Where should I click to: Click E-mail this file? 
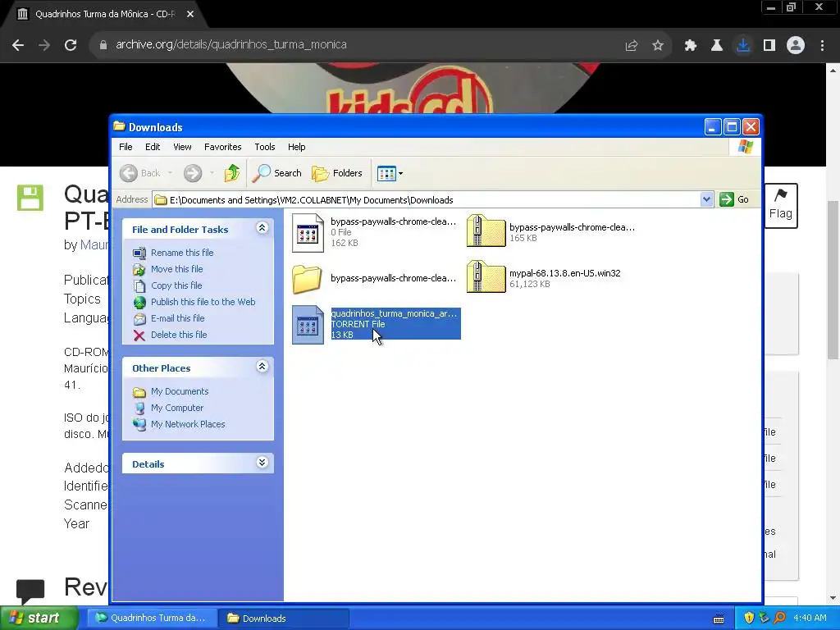pos(178,318)
